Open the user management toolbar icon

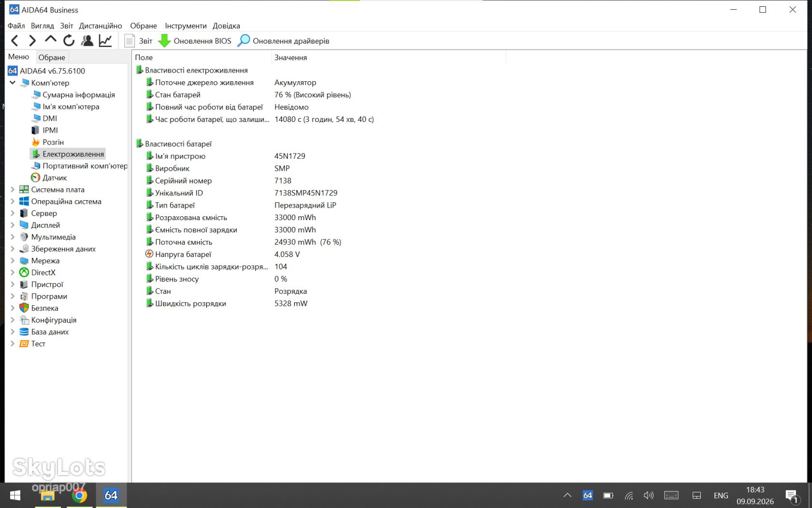87,41
